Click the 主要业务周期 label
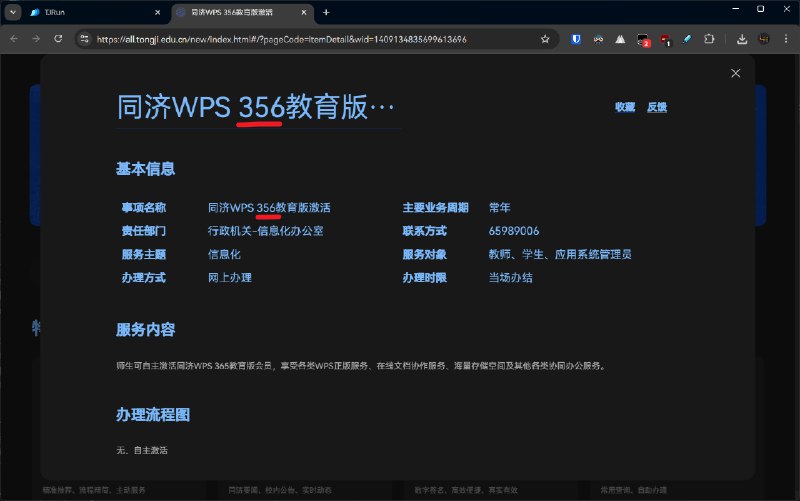The height and width of the screenshot is (501, 800). [435, 208]
